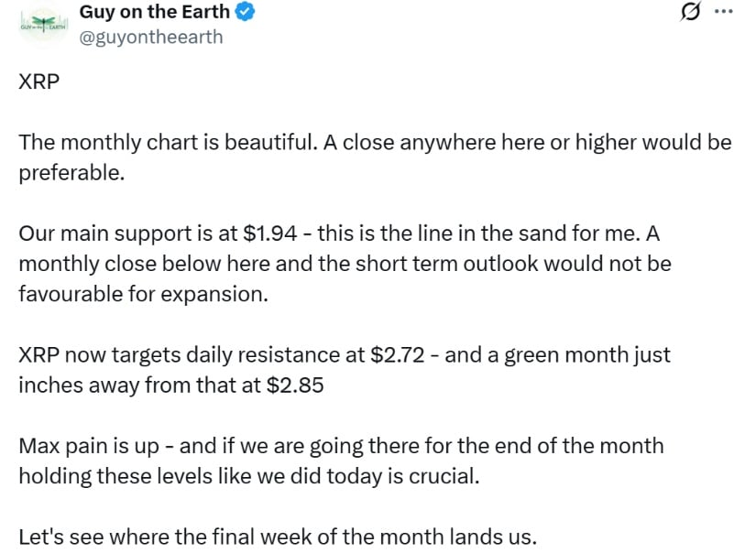756x553 pixels.
Task: Click the '$2.85' green month price
Action: [x=295, y=385]
